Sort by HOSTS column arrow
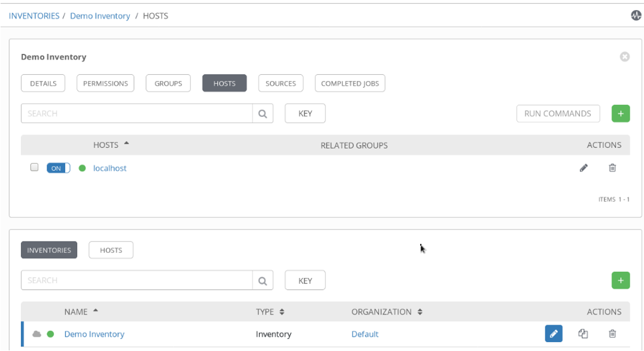 (x=126, y=143)
